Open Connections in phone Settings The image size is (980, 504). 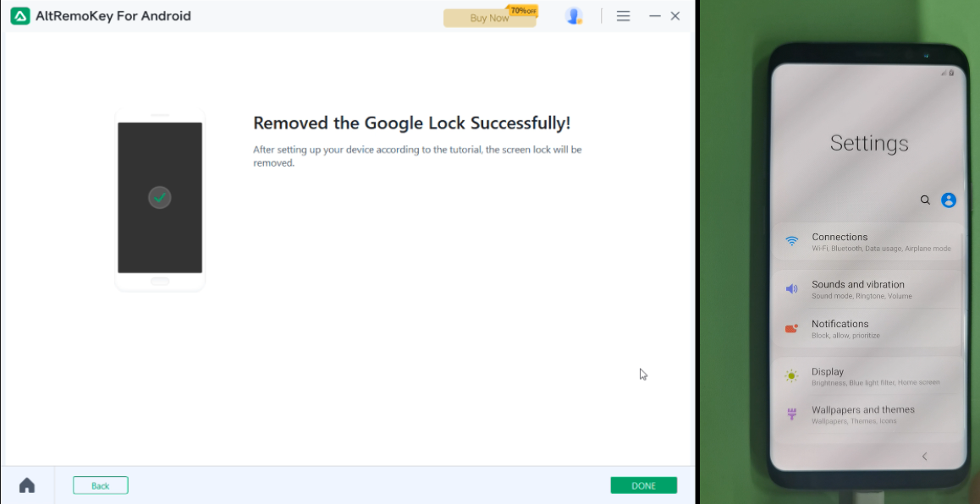(x=868, y=242)
